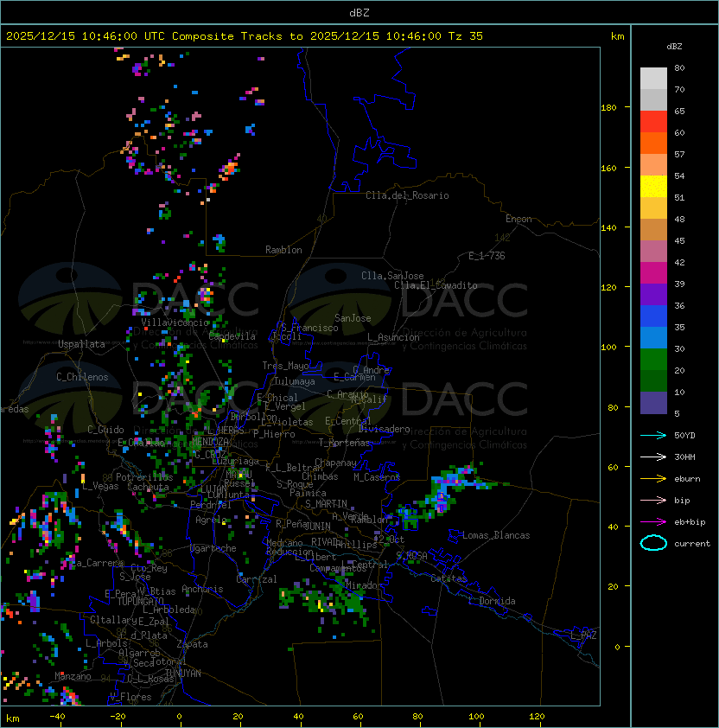Click the magenta eb+bip arrow symbol

point(653,522)
